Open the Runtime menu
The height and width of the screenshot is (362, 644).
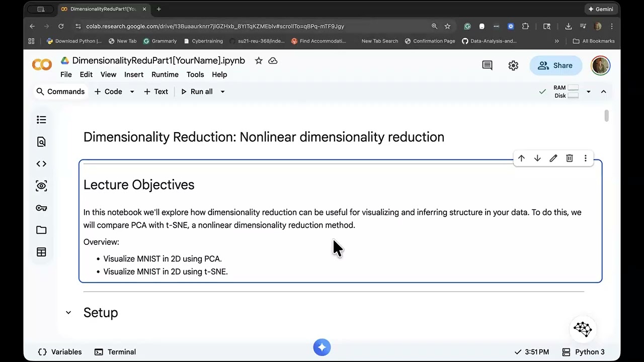click(165, 74)
